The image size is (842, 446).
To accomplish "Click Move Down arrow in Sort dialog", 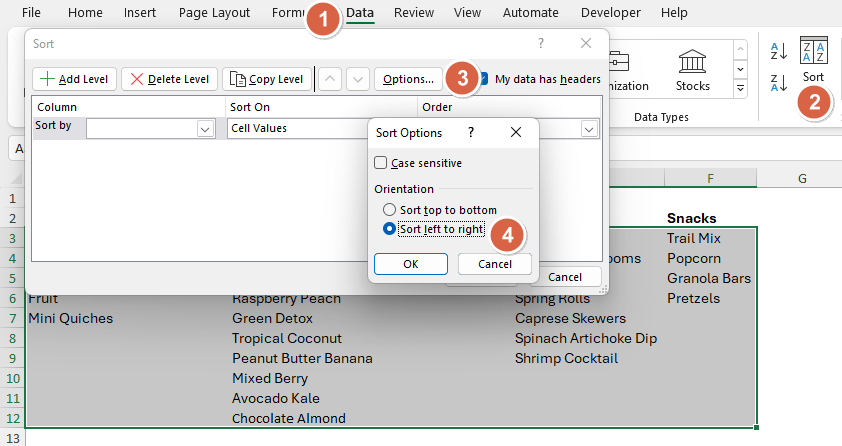I will 358,79.
